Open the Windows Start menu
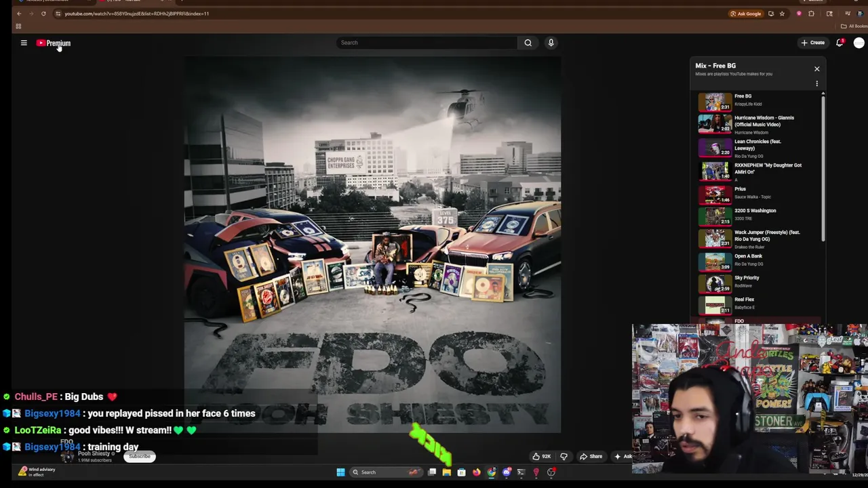This screenshot has width=868, height=488. click(x=341, y=472)
